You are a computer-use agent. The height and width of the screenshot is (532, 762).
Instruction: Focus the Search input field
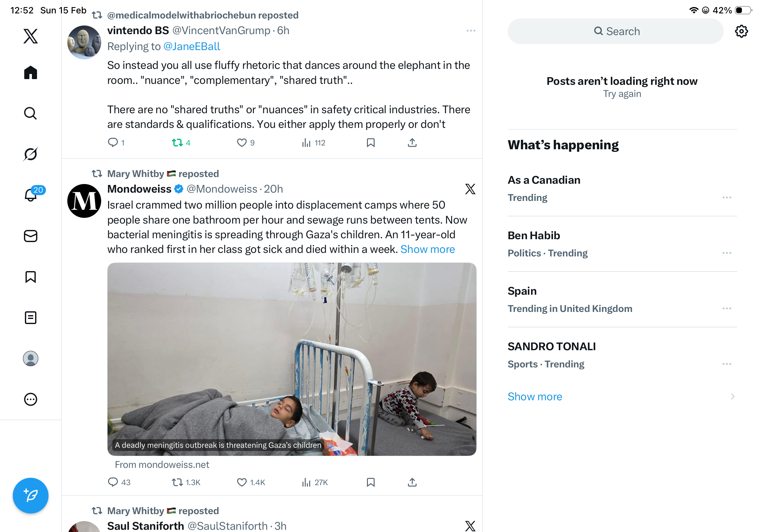pos(615,31)
